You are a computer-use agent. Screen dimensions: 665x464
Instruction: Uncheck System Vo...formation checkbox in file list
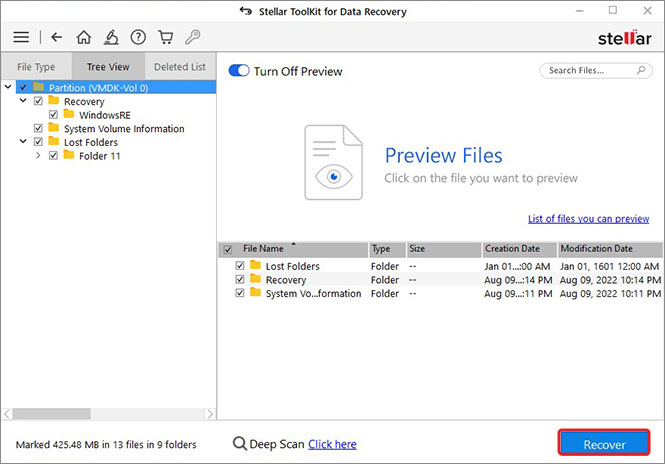point(240,293)
